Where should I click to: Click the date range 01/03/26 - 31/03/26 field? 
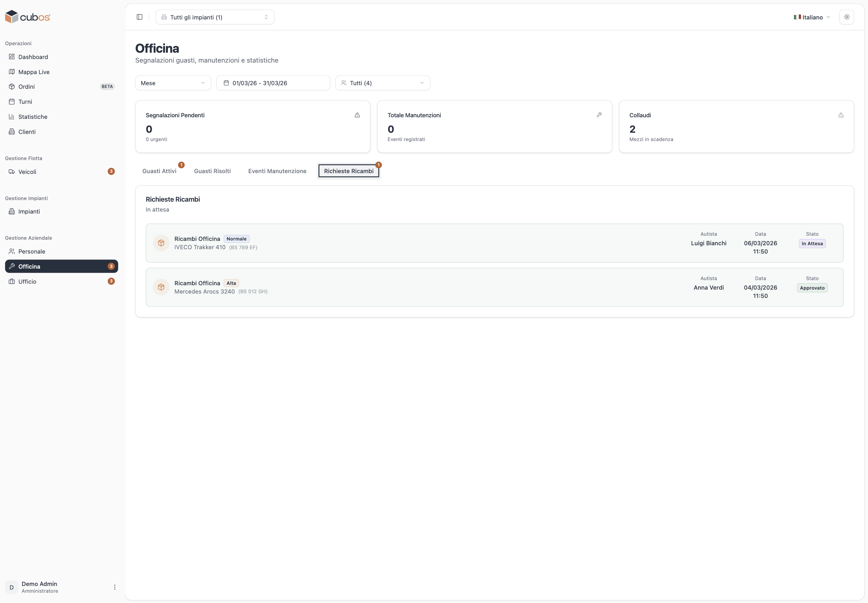pos(273,83)
